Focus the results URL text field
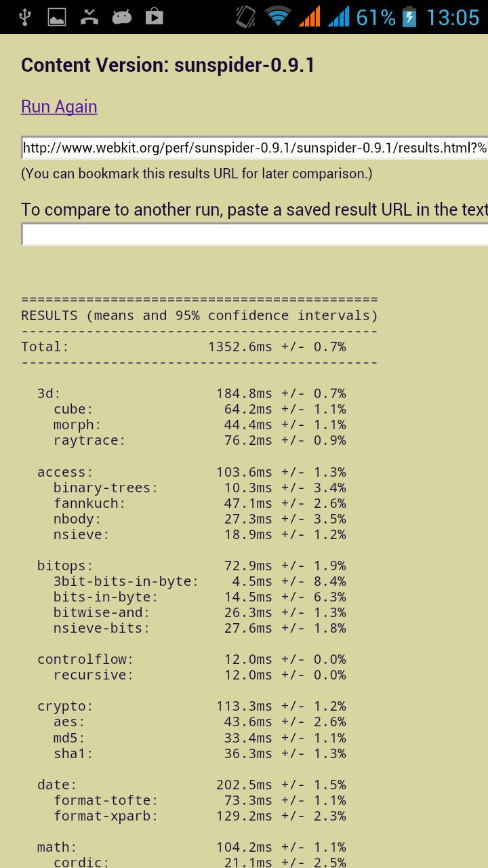 [255, 148]
